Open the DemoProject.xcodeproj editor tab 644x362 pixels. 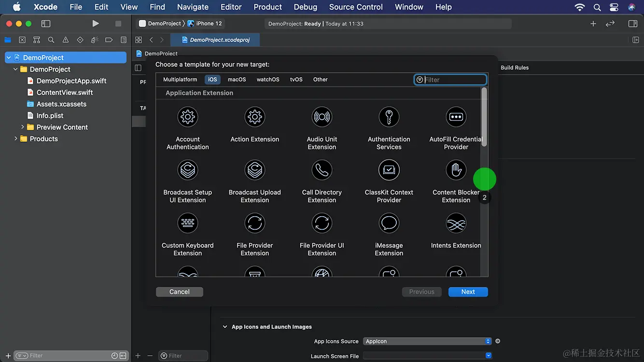216,40
